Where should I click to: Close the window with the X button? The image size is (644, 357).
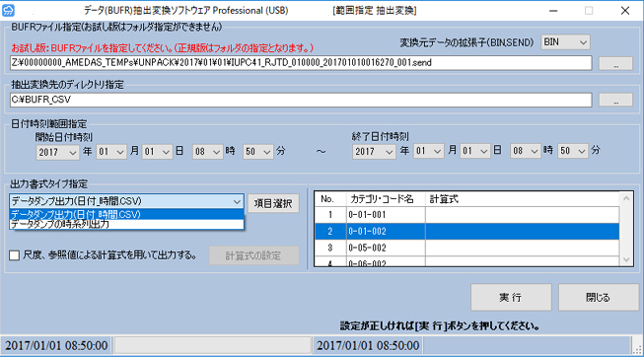(x=624, y=11)
